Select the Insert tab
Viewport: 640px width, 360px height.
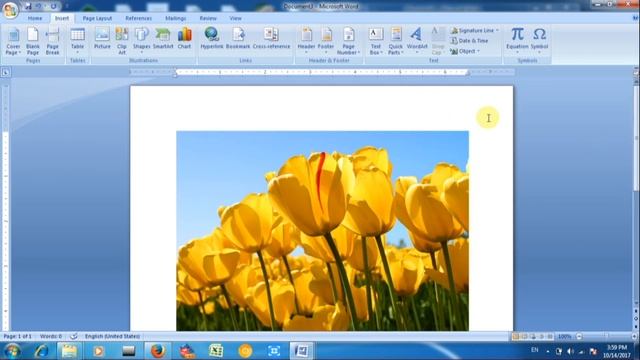click(x=62, y=18)
